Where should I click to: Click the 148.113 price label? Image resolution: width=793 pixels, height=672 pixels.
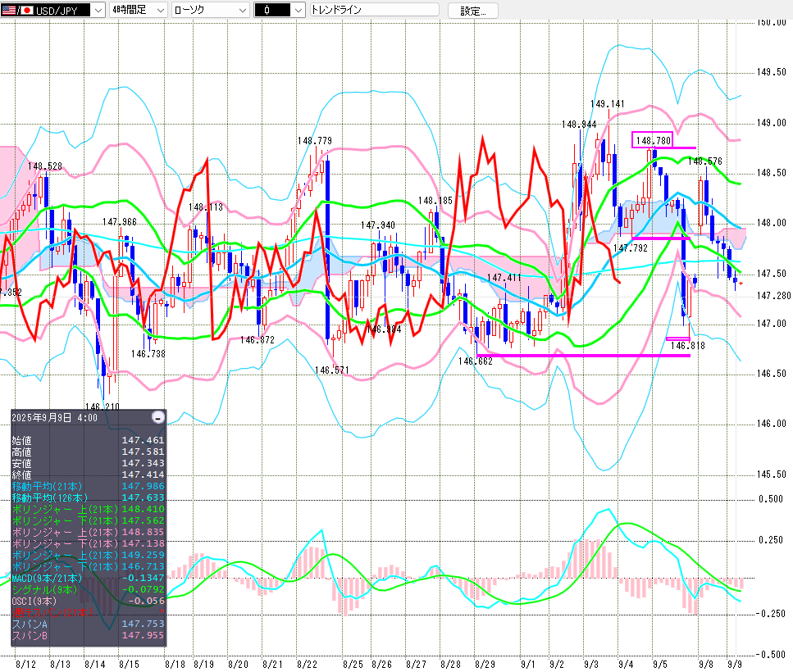[206, 207]
